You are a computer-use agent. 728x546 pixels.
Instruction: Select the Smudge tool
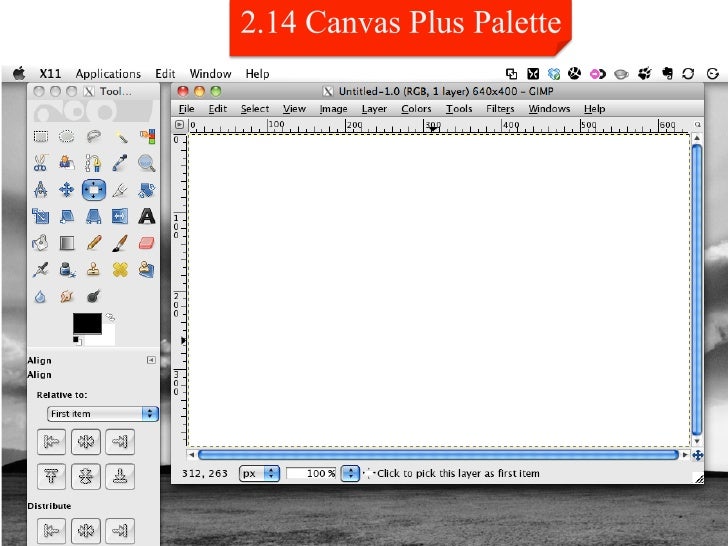67,296
